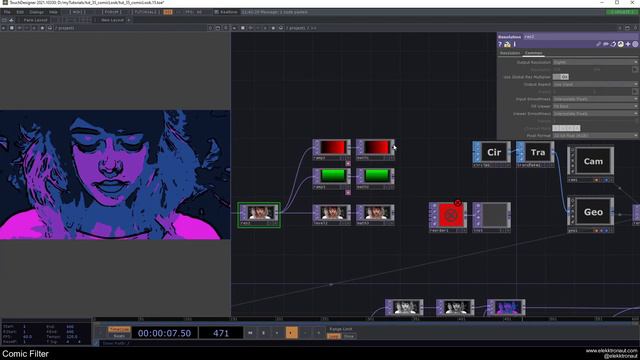Open the Edit menu
The image size is (640, 360).
[x=20, y=12]
